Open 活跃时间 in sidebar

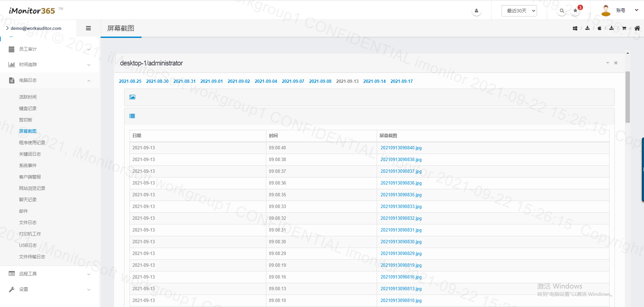coord(28,97)
